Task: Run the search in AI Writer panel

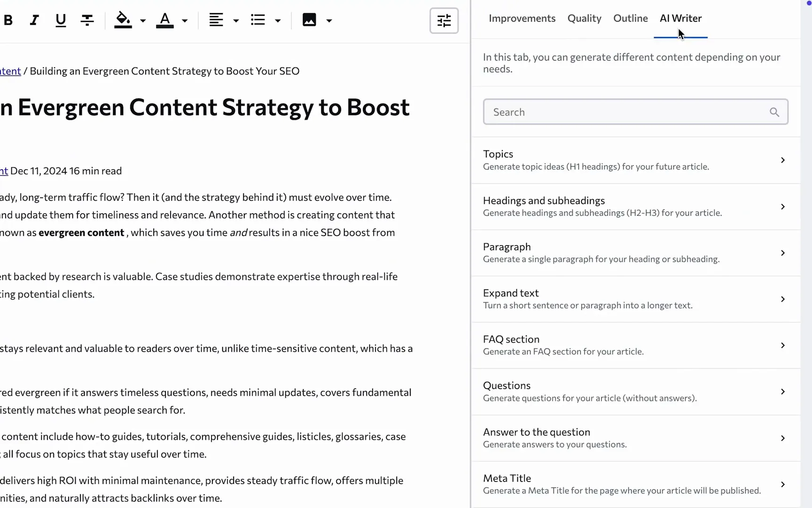Action: click(x=773, y=112)
